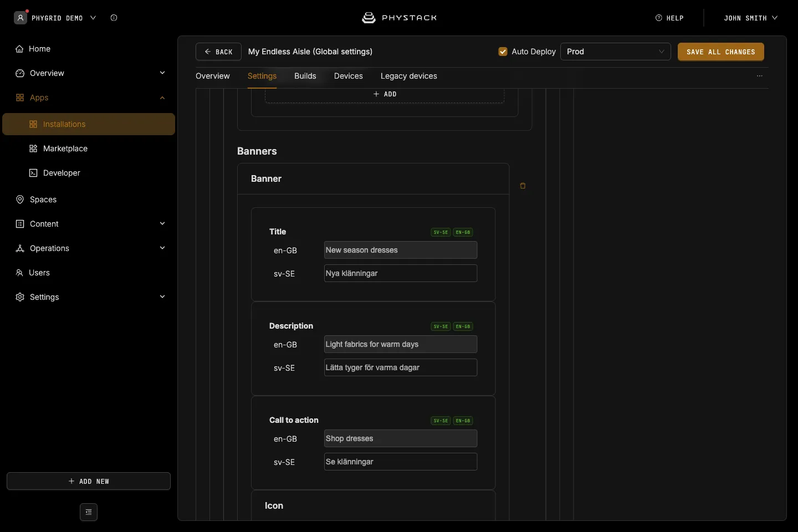Click the Marketplace icon
The image size is (798, 532).
tap(33, 149)
